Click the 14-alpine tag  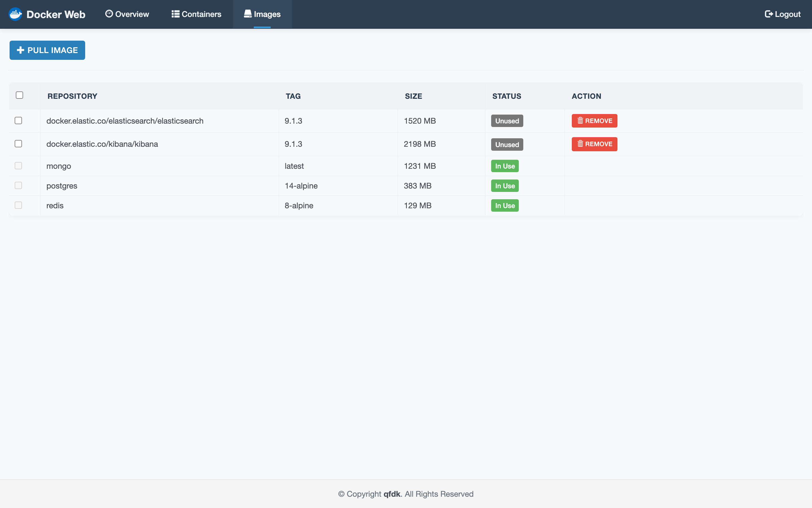(x=301, y=186)
